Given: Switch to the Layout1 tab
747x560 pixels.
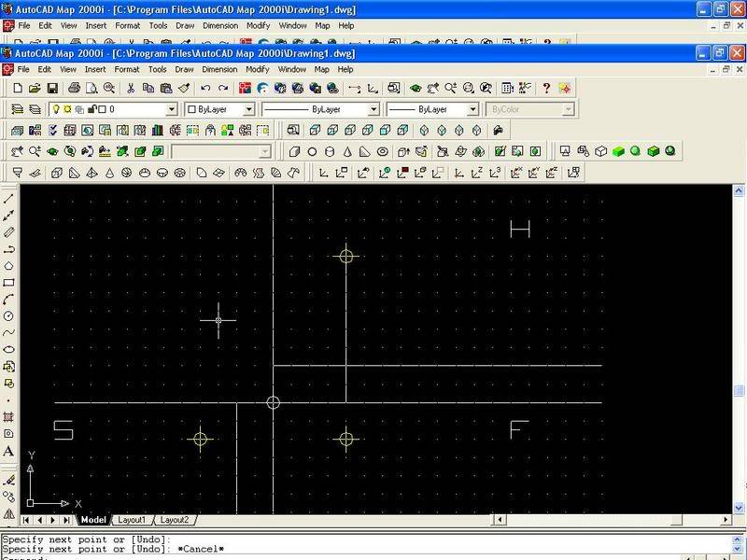Looking at the screenshot, I should (132, 520).
